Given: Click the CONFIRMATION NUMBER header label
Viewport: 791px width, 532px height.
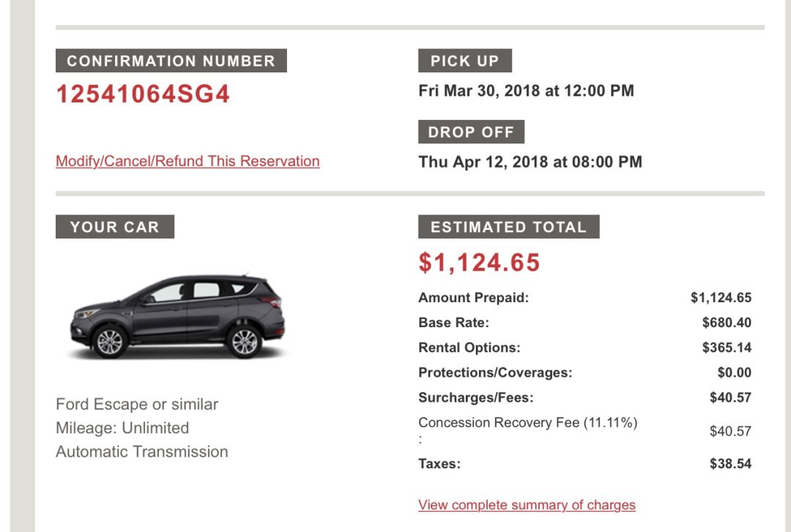Looking at the screenshot, I should [171, 61].
